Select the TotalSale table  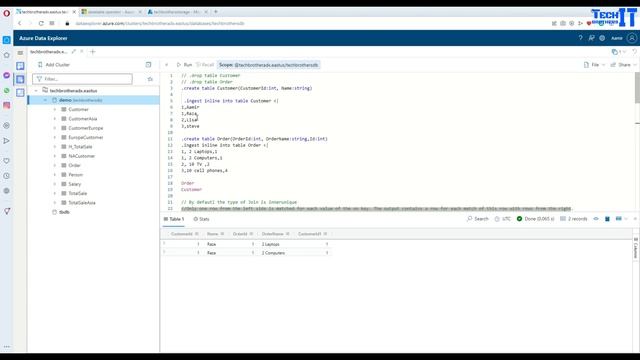tap(78, 193)
